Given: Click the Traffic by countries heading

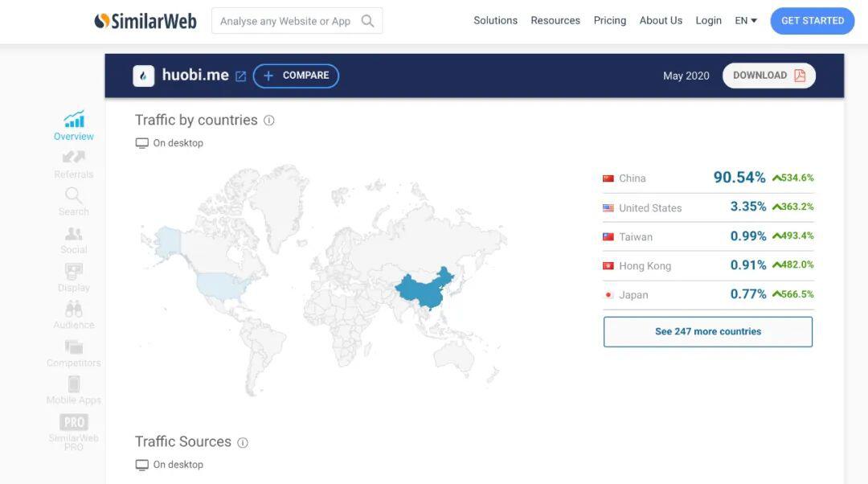Looking at the screenshot, I should (197, 120).
